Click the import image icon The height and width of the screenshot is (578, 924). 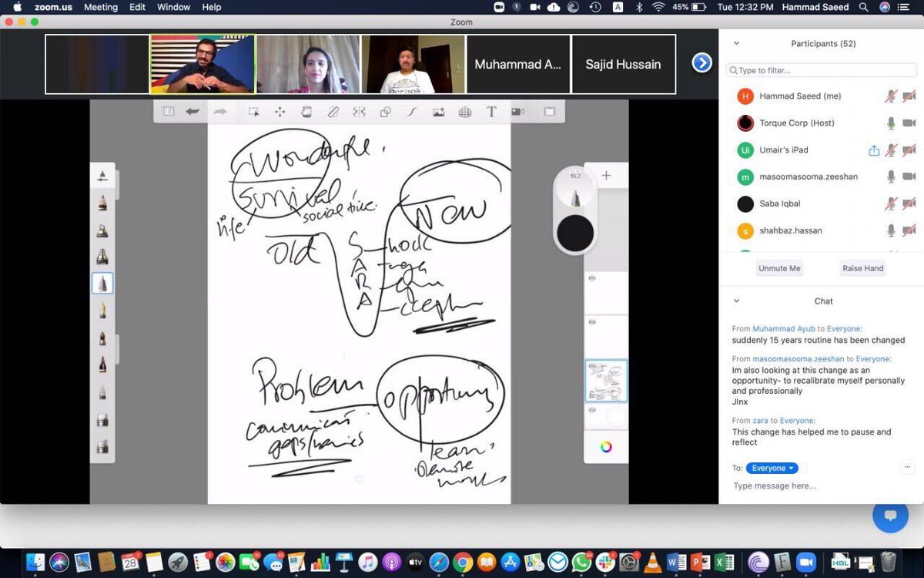pyautogui.click(x=438, y=112)
